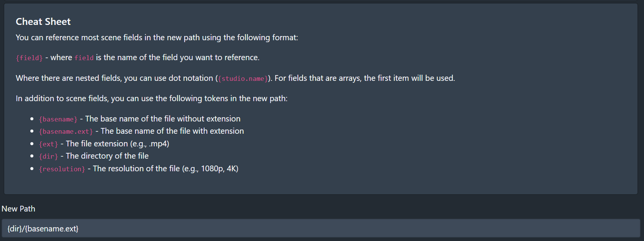
Task: Click the 'In addition to scene fields' sentence
Action: click(152, 98)
